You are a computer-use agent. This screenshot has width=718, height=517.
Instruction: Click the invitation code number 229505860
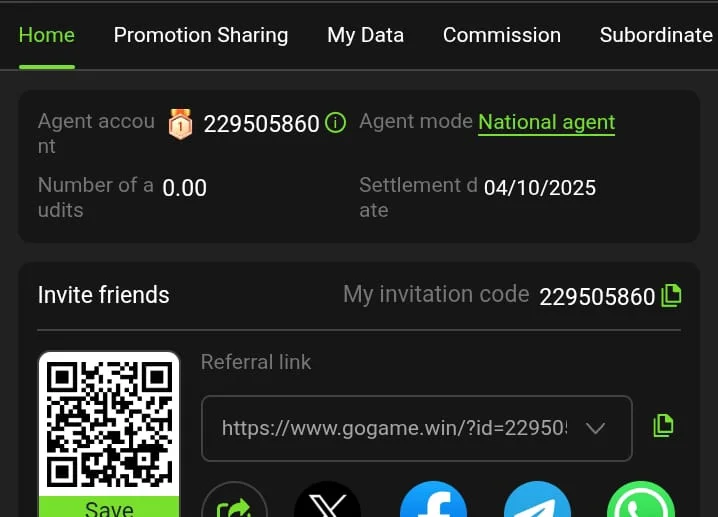click(597, 296)
